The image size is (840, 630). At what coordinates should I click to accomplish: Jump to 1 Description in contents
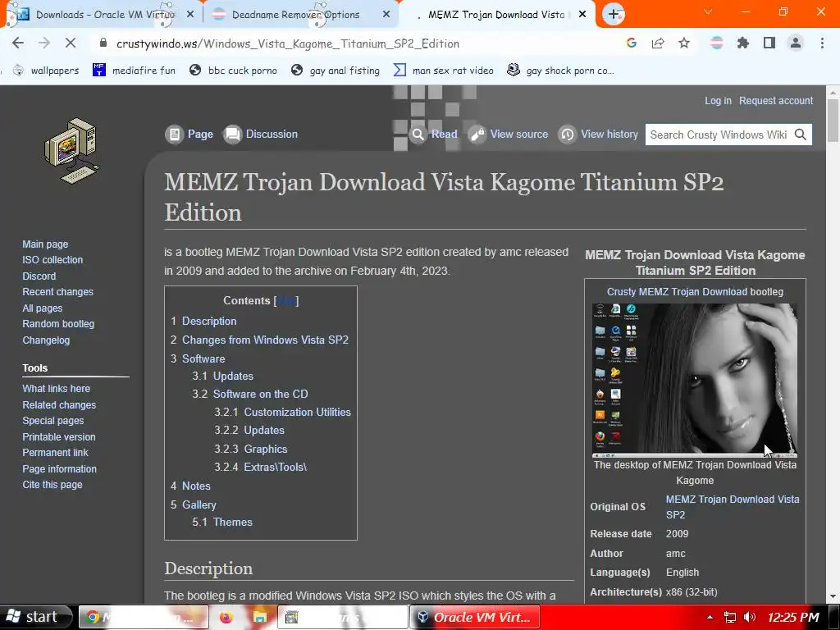point(203,321)
